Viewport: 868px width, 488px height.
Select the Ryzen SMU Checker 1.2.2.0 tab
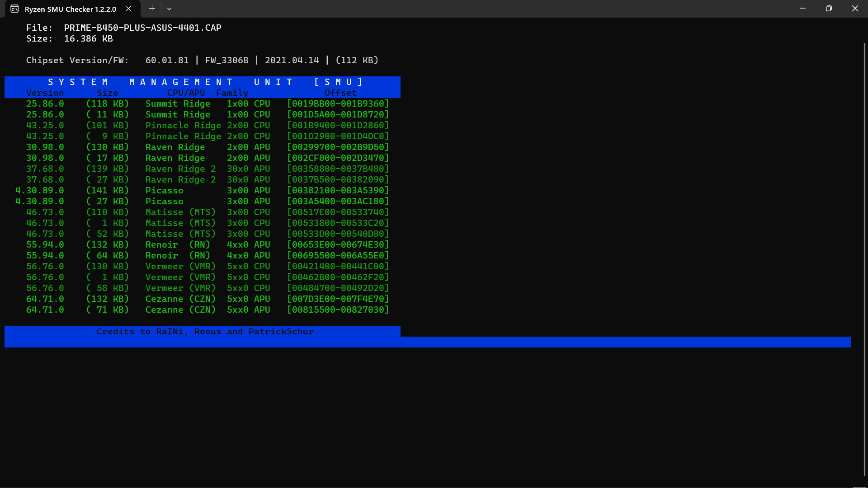click(x=72, y=9)
